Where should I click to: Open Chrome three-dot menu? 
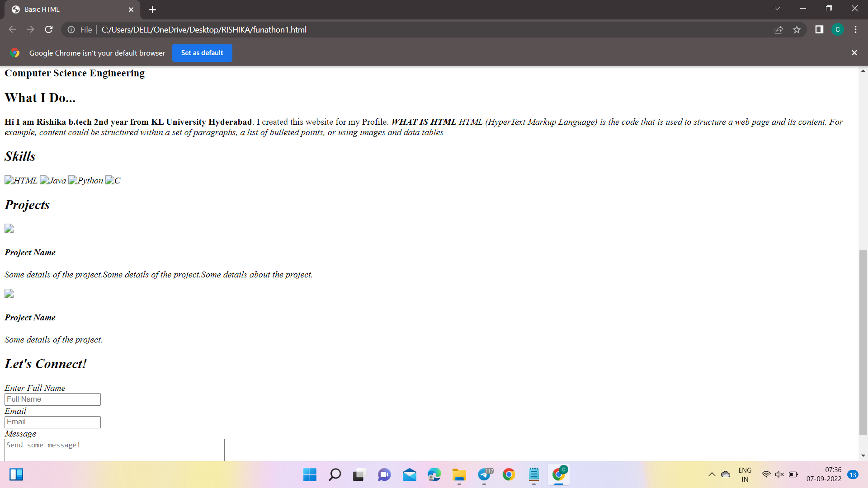coord(855,30)
